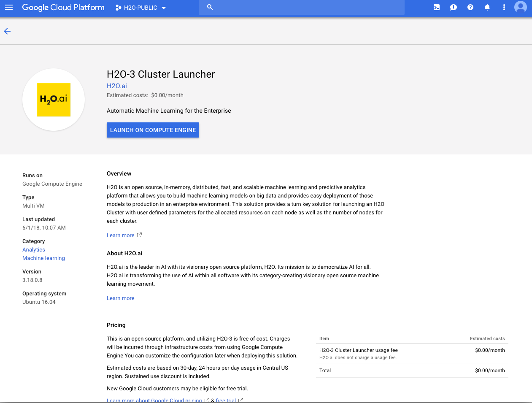This screenshot has width=532, height=403.
Task: Click Learn more under Overview
Action: point(121,235)
